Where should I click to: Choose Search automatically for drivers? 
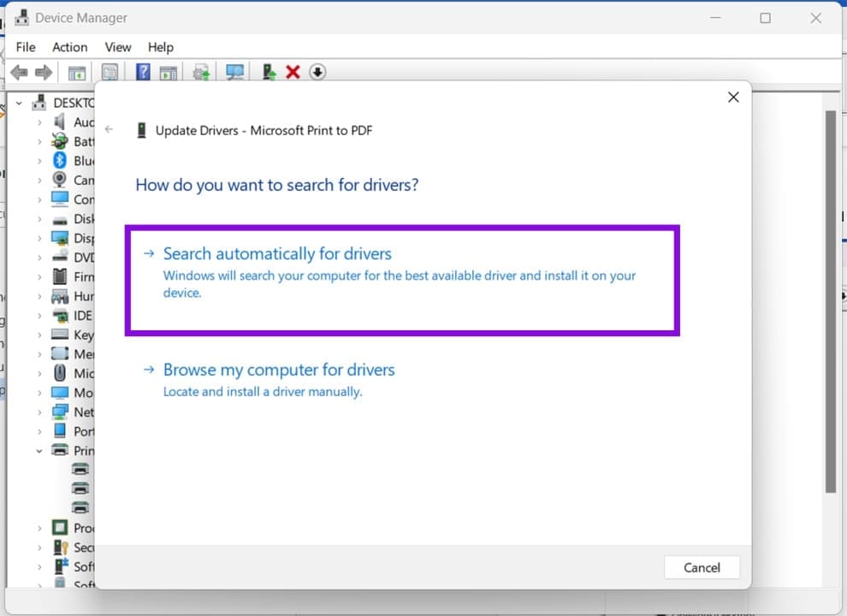(402, 280)
